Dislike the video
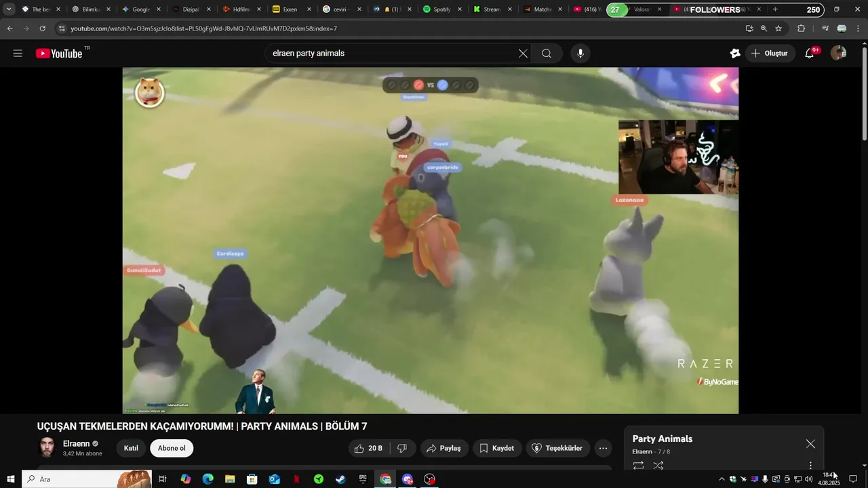 [x=402, y=448]
